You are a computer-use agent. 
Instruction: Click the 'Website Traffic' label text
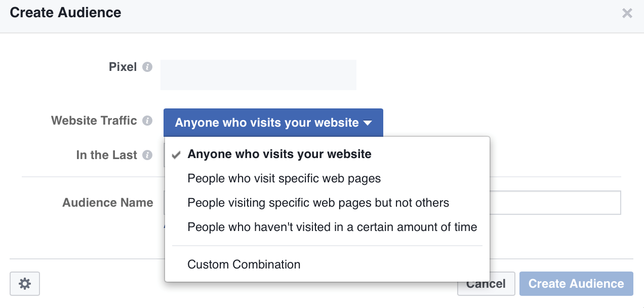[94, 121]
